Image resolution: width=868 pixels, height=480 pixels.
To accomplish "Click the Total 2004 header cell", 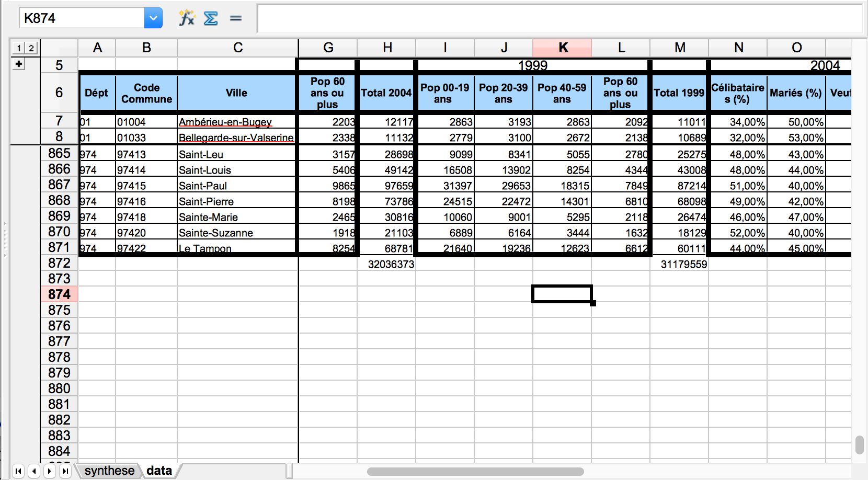I will click(386, 93).
